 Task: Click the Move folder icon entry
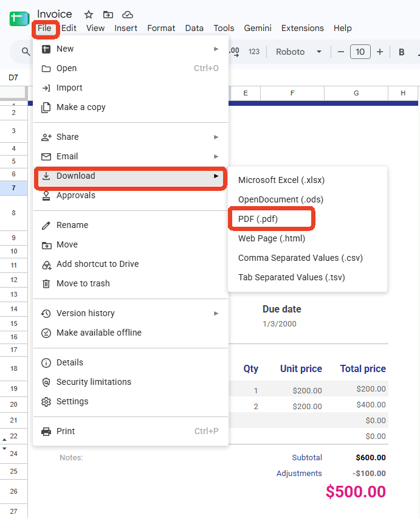pos(46,245)
